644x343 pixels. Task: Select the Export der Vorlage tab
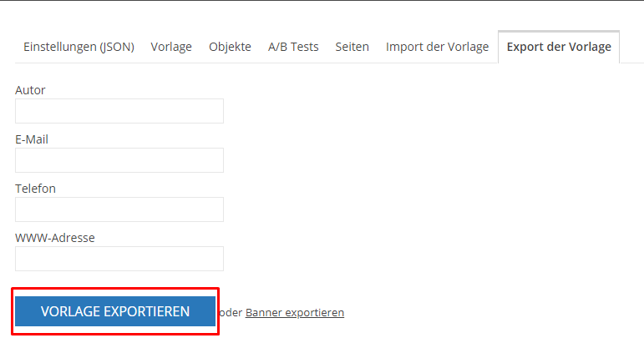pyautogui.click(x=559, y=47)
